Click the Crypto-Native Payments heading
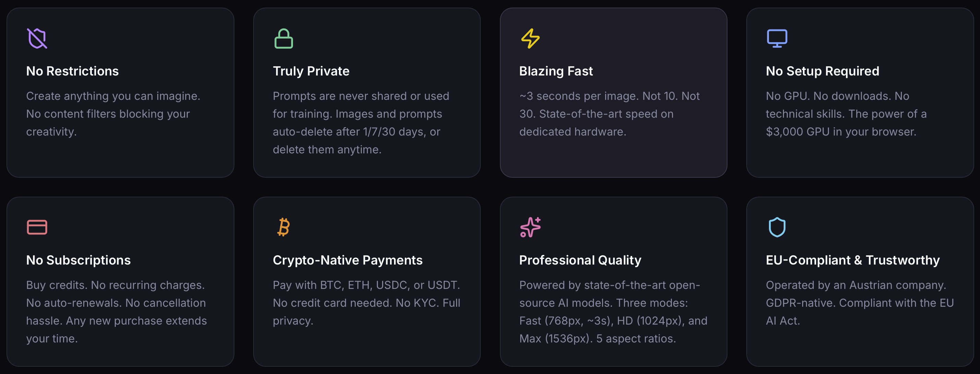 click(x=347, y=260)
